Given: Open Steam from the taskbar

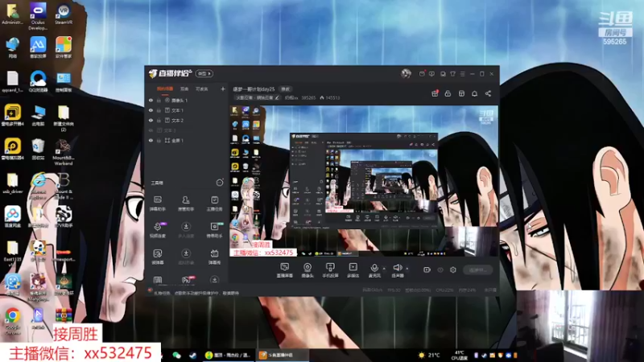Looking at the screenshot, I should tap(192, 355).
